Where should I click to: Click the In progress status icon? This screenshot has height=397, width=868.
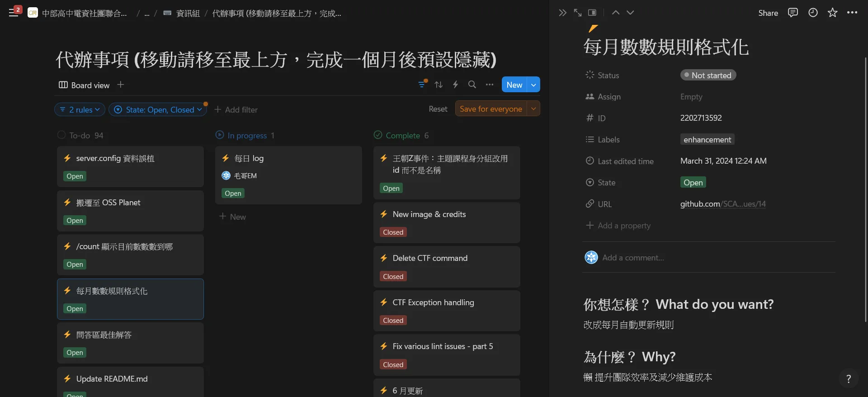pyautogui.click(x=220, y=135)
